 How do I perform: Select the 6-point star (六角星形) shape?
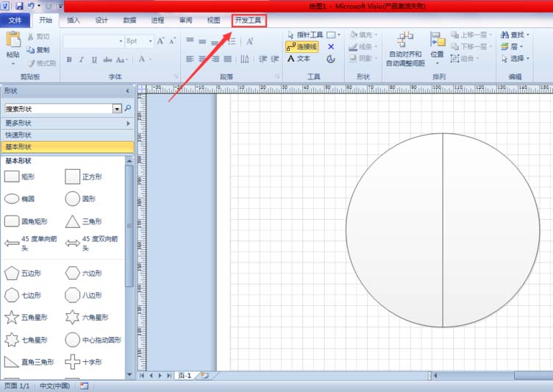click(x=87, y=318)
